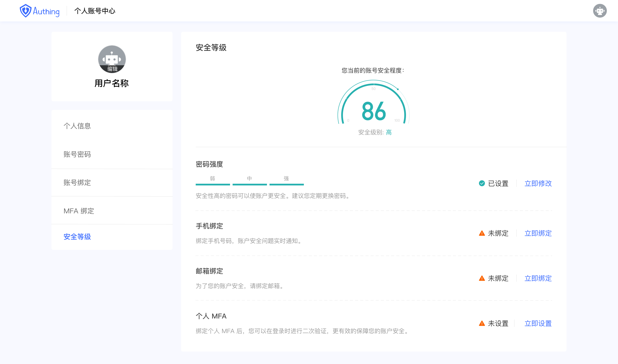The height and width of the screenshot is (364, 618).
Task: Click warning icon in 邮箱绑定 row
Action: [482, 278]
